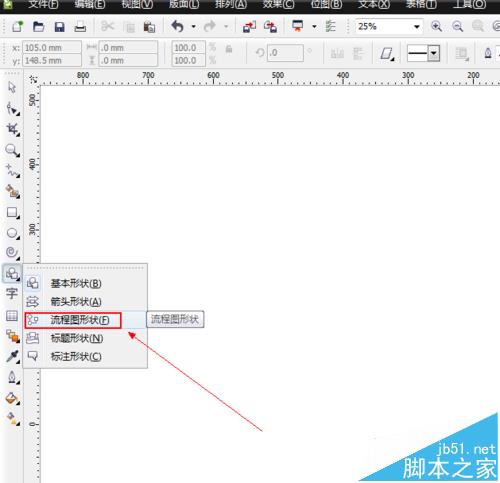Screen dimensions: 500x483
Task: Select the Crop tool
Action: click(x=13, y=129)
